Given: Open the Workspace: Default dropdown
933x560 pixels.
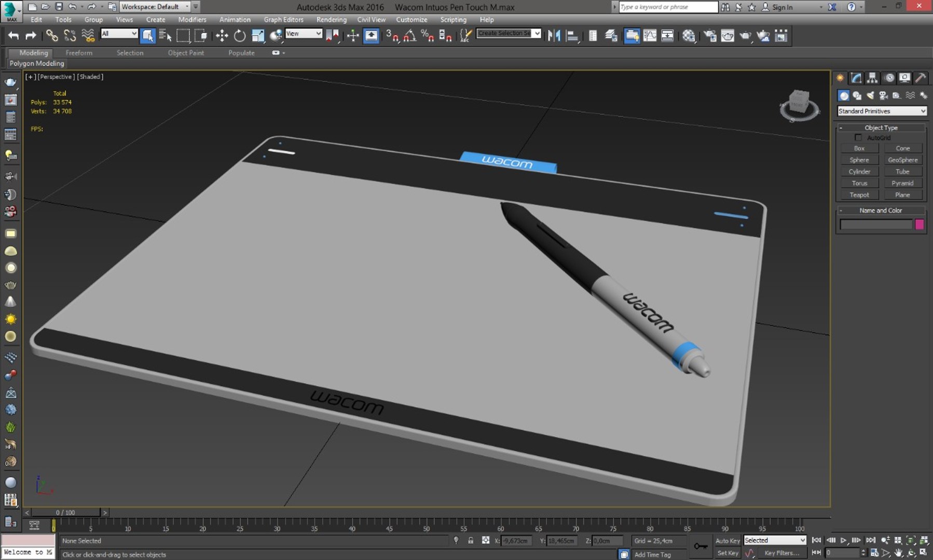Looking at the screenshot, I should (x=155, y=7).
